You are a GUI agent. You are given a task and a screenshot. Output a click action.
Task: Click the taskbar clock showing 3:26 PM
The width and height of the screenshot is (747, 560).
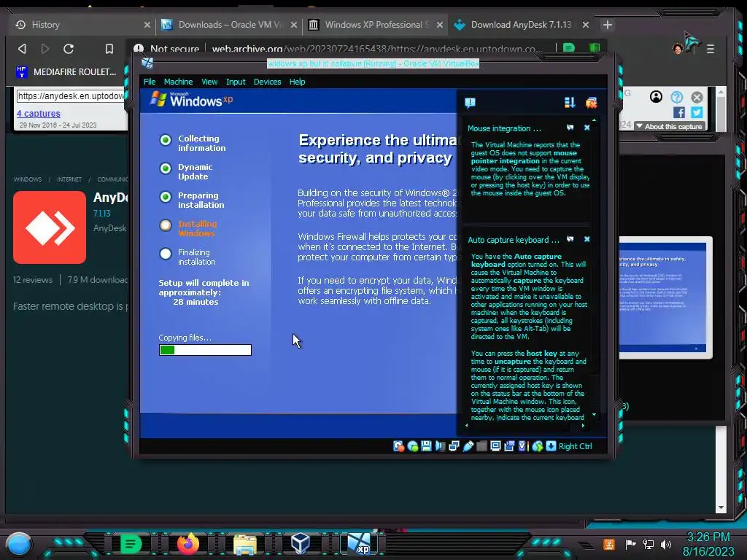click(x=708, y=544)
